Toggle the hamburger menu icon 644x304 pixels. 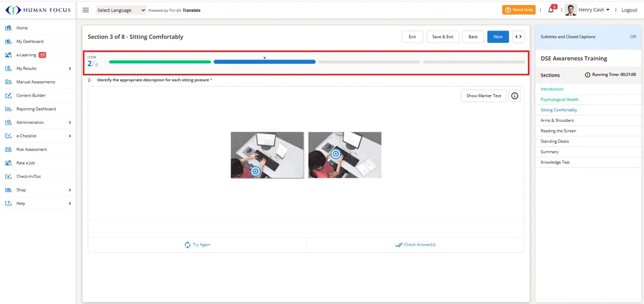point(85,10)
